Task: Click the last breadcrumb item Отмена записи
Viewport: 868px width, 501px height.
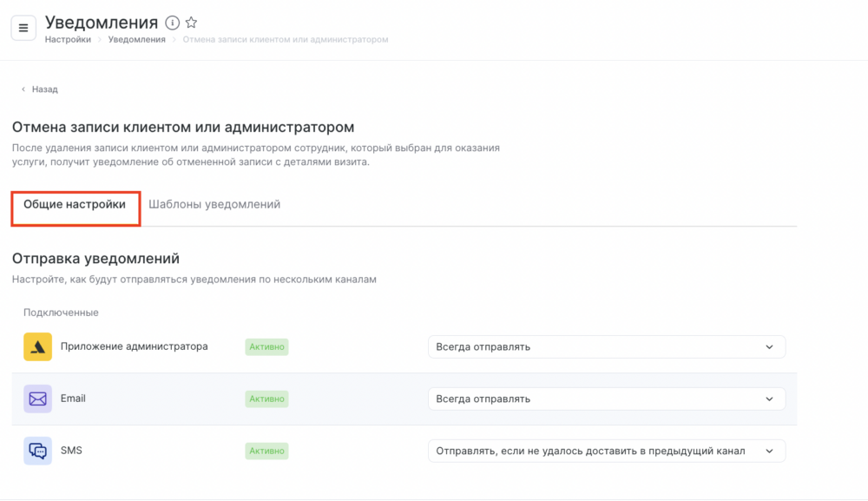Action: click(x=285, y=40)
